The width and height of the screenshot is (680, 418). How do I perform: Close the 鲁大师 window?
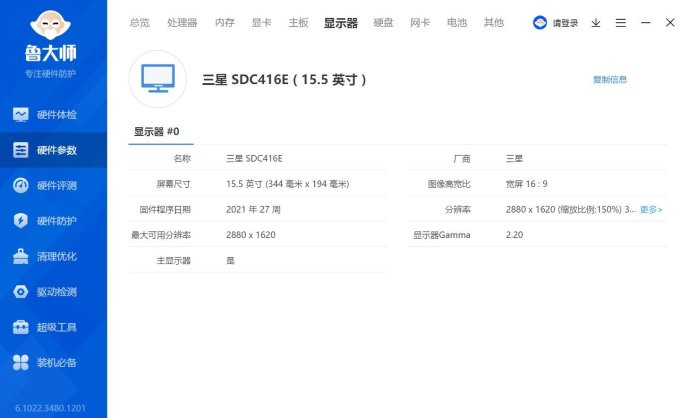(670, 23)
